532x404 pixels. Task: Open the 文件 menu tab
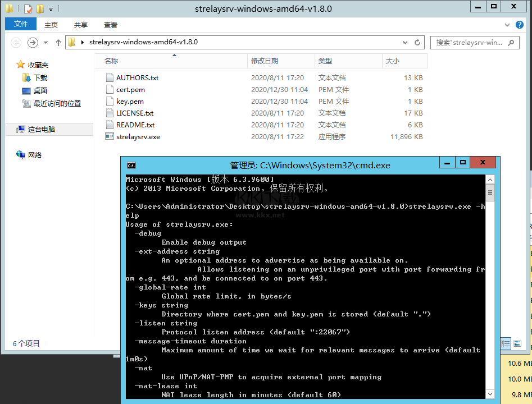21,25
